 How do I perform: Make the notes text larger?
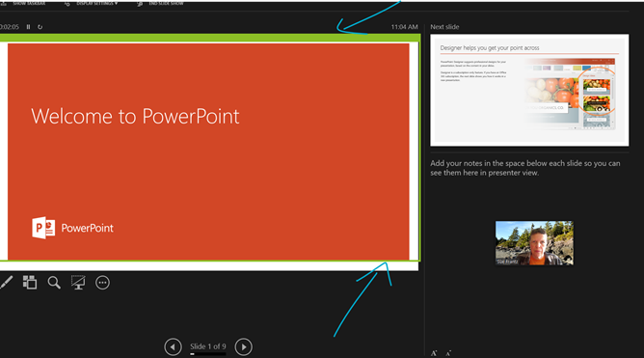click(x=434, y=353)
